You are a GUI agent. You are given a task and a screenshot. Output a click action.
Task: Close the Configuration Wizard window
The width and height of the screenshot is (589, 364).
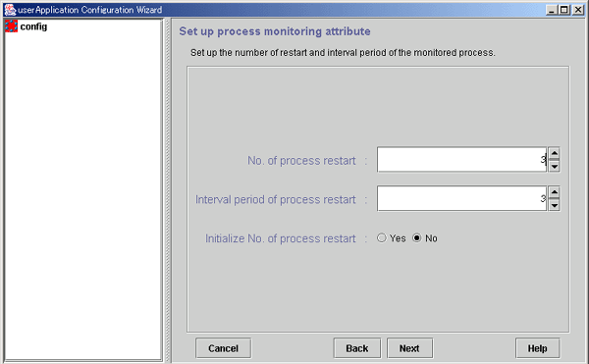(x=578, y=10)
